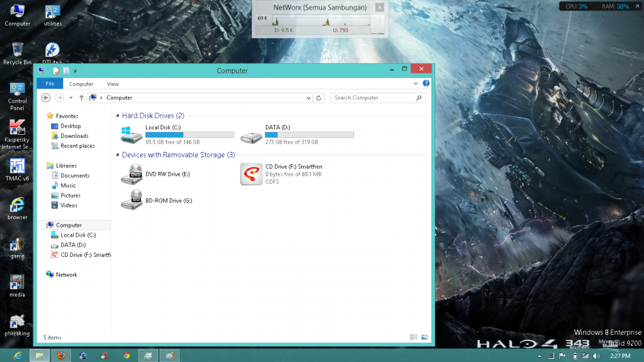Launch TMAC v6 from the desktop

coord(17,170)
